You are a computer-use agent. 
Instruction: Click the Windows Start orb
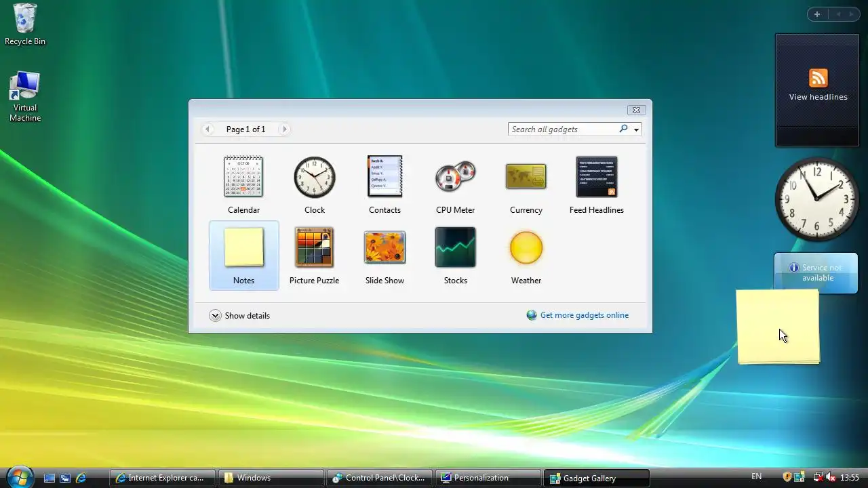(19, 477)
